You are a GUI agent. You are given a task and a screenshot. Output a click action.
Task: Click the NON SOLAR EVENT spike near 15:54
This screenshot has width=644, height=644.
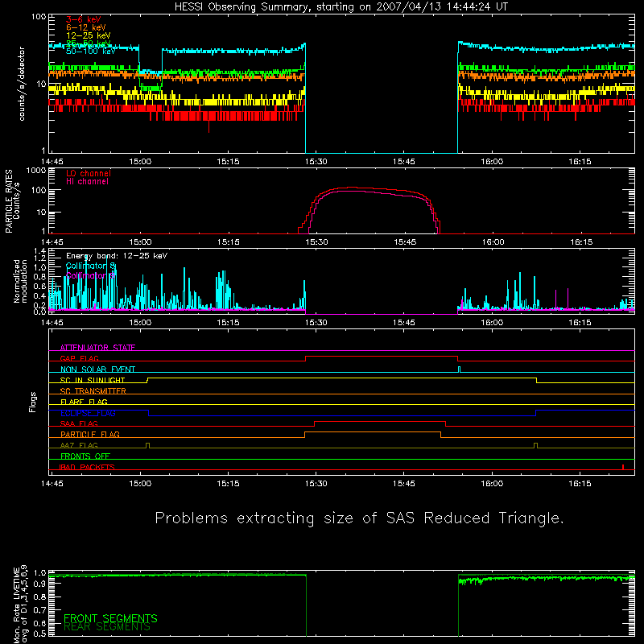pos(459,369)
